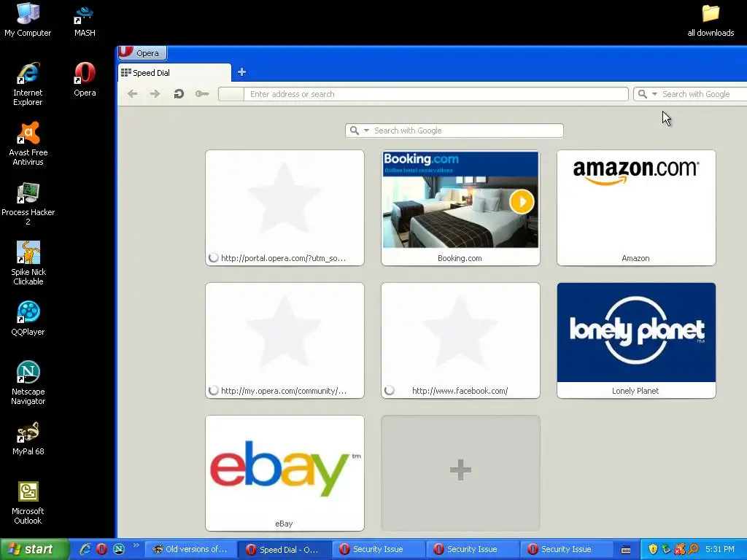Select Process Hacker 2 desktop icon

[x=28, y=203]
